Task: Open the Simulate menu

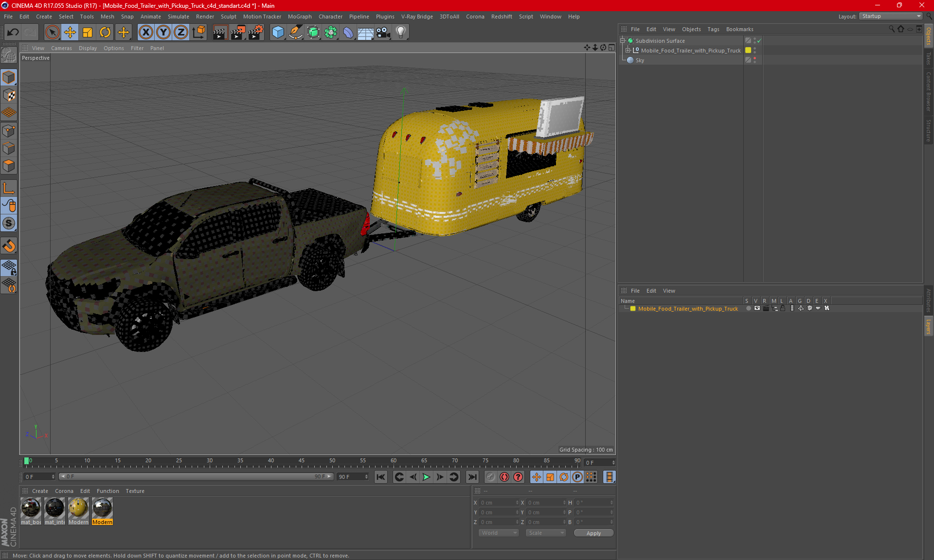Action: tap(179, 17)
